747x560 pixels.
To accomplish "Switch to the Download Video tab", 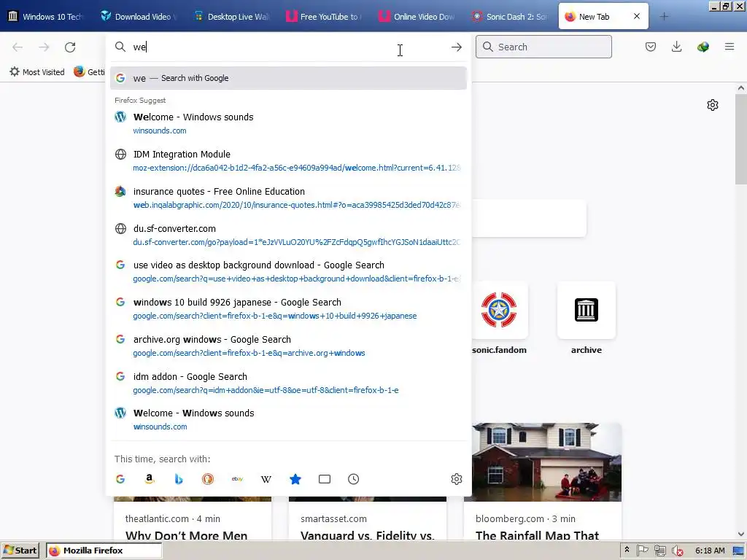I will click(139, 17).
